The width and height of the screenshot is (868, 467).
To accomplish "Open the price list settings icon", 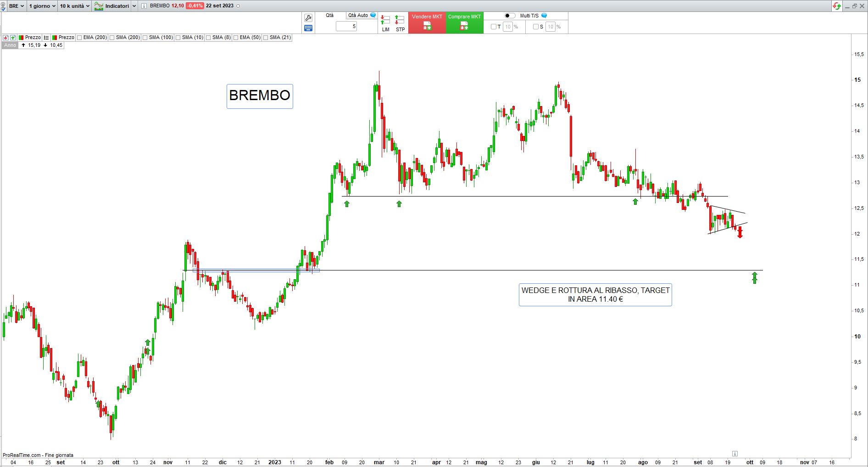I will (46, 38).
